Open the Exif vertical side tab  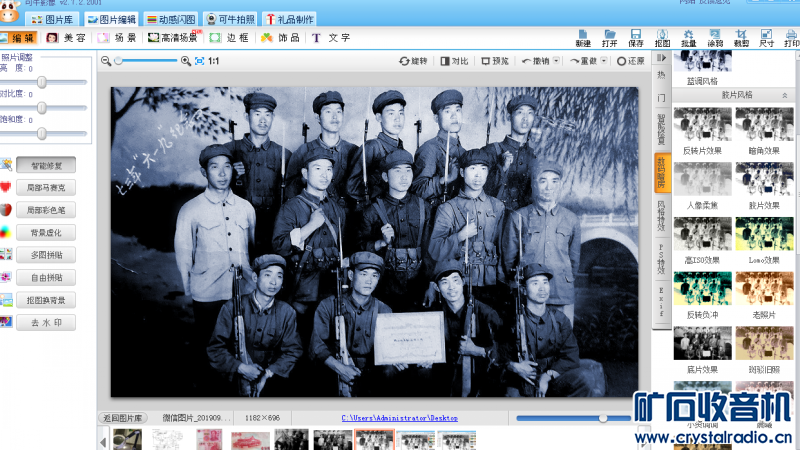(662, 302)
